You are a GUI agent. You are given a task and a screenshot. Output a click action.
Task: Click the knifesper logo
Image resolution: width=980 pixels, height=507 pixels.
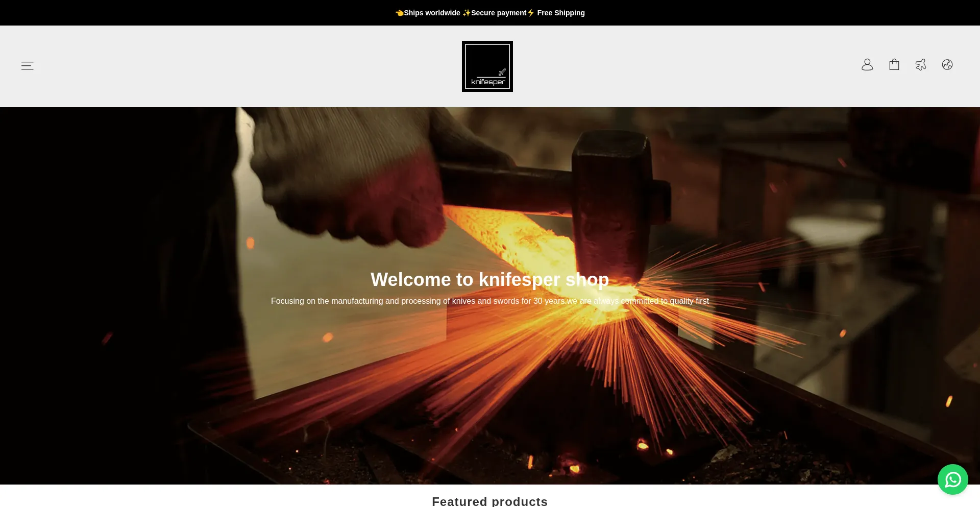[487, 66]
